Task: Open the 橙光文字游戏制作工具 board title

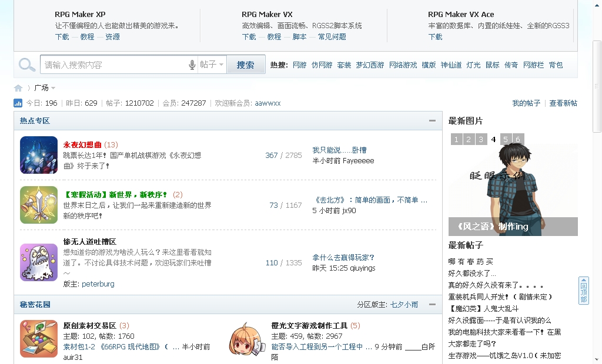Action: tap(309, 326)
